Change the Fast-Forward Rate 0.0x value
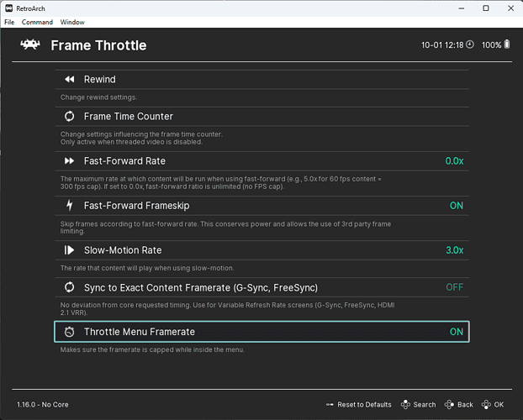 (454, 161)
